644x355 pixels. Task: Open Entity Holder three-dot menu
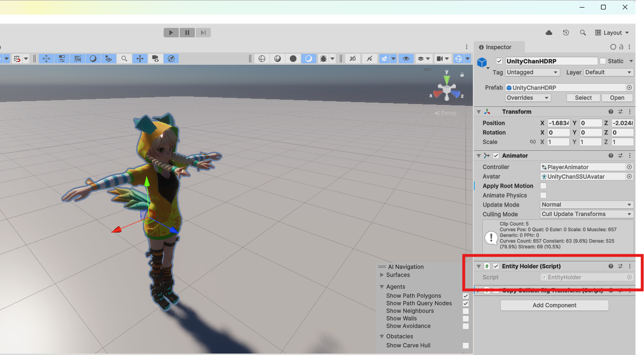coord(630,266)
